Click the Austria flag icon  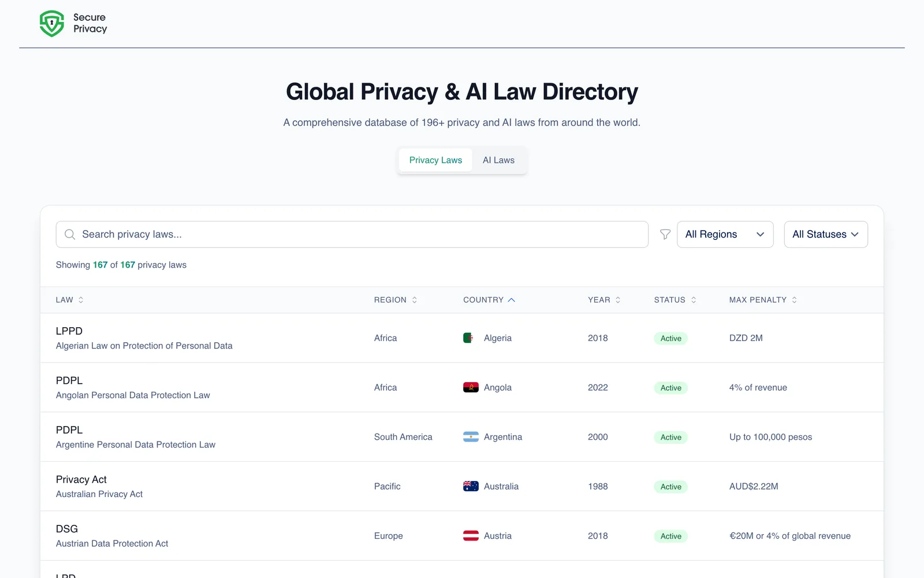[471, 536]
